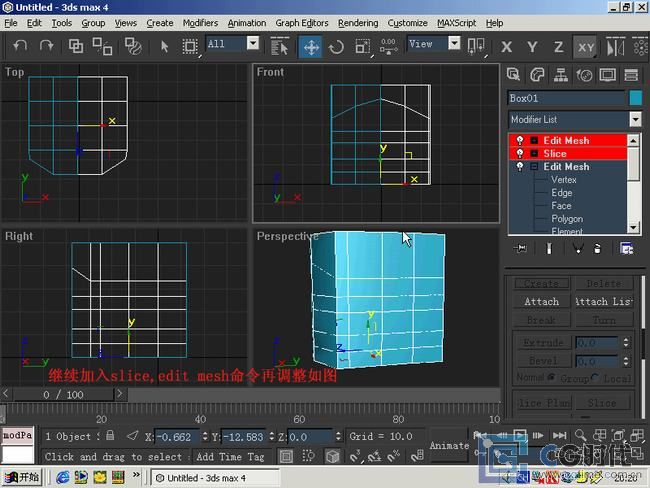
Task: Open the File menu
Action: click(x=11, y=23)
